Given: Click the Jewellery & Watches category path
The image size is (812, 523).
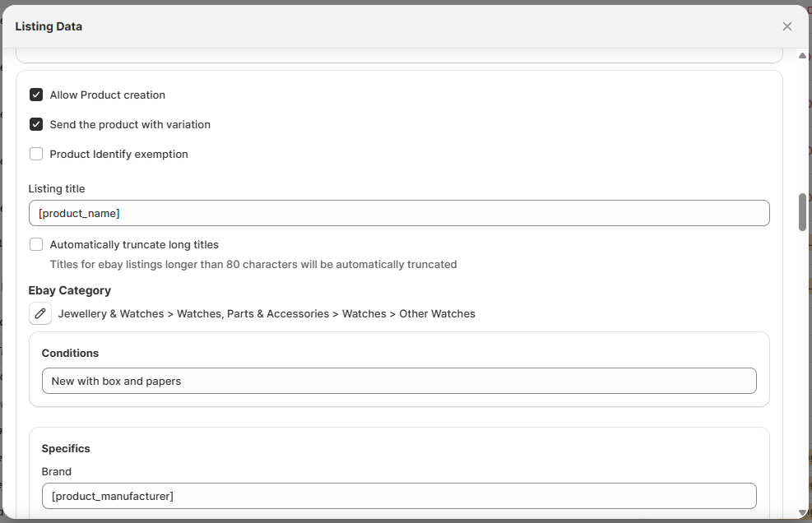Looking at the screenshot, I should [266, 313].
